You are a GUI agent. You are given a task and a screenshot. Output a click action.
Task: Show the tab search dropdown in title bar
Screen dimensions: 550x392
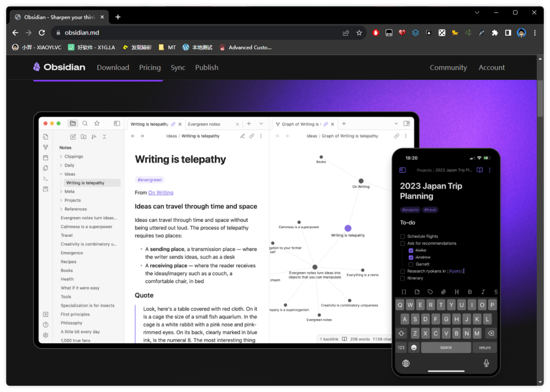(x=477, y=12)
